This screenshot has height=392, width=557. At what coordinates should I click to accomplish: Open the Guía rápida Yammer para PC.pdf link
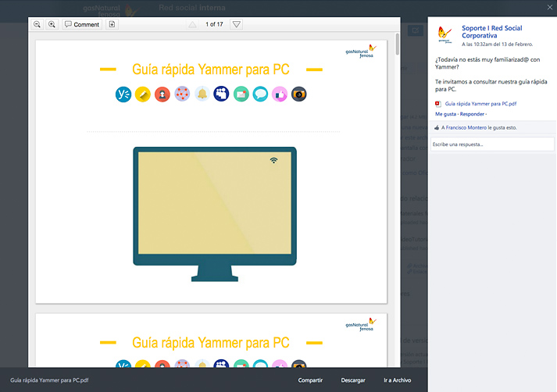[x=480, y=104]
